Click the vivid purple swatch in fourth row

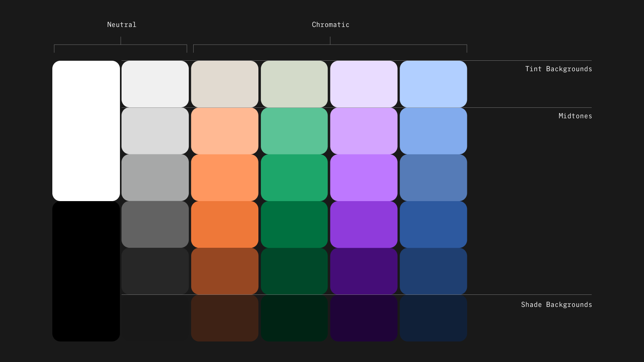pos(364,224)
